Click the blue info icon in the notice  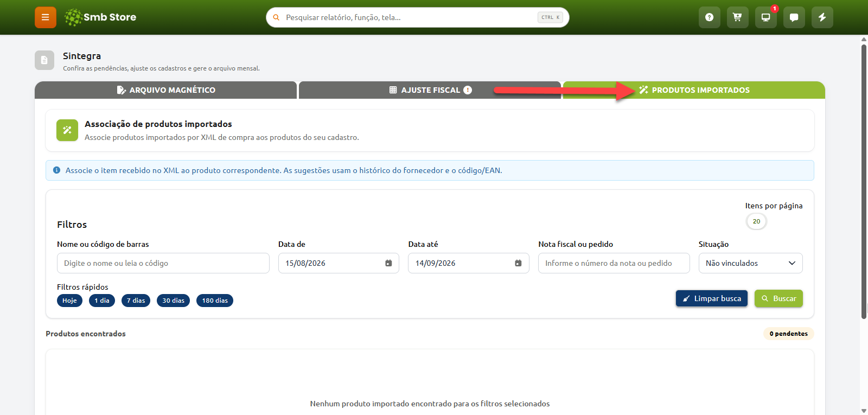pos(56,170)
